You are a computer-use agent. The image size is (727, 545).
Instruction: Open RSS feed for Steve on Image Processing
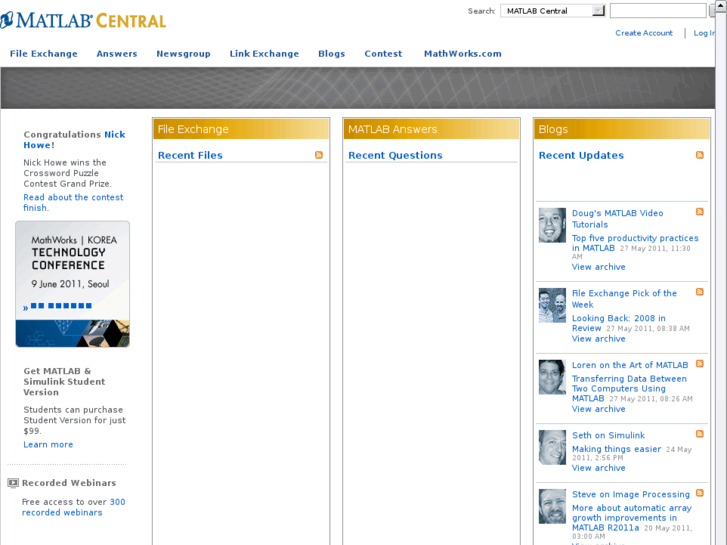click(x=700, y=493)
